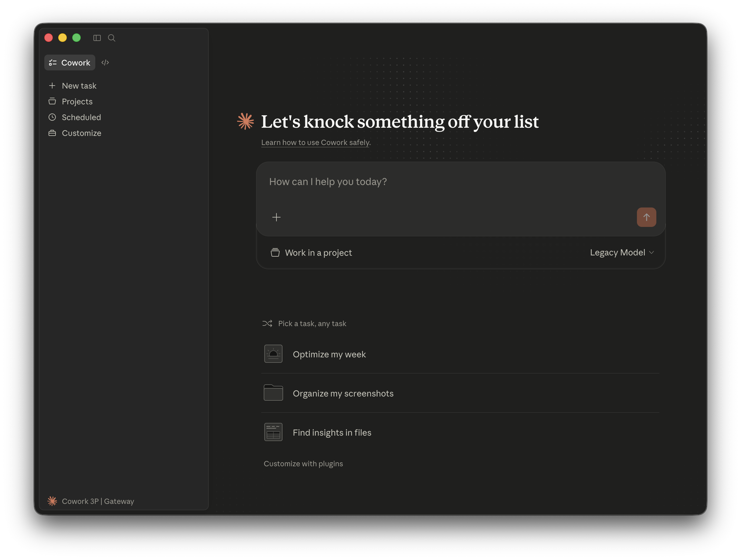Follow the Learn how to use Cowork safely link
This screenshot has width=741, height=560.
316,142
